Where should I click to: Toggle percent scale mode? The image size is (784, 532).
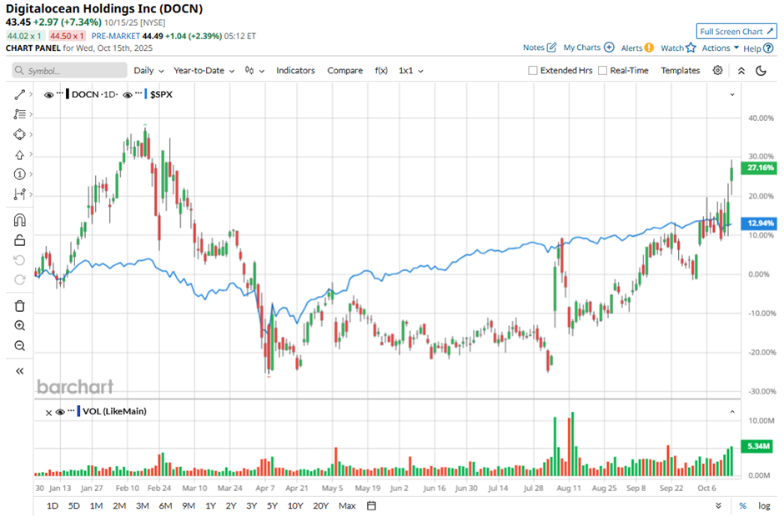click(743, 506)
